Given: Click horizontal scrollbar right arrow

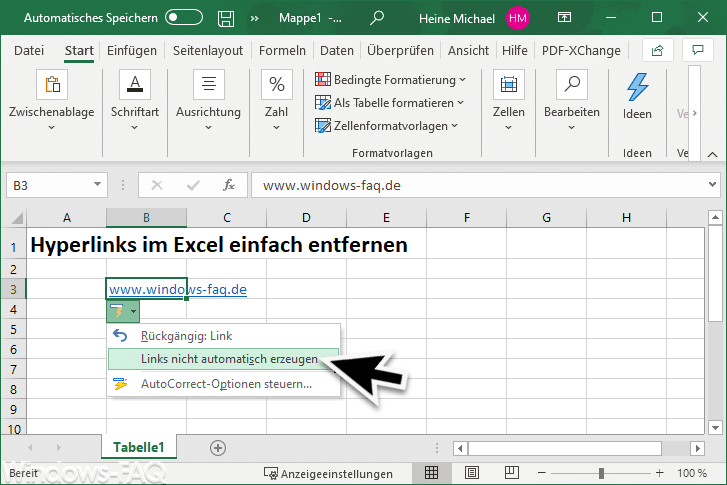Looking at the screenshot, I should tap(697, 448).
